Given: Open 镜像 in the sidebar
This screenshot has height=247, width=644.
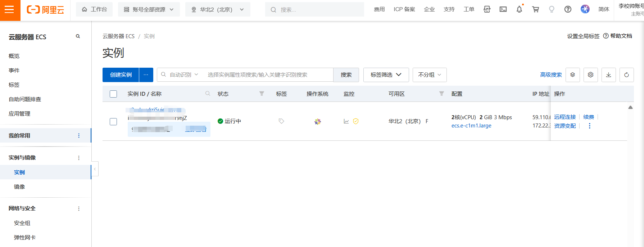Looking at the screenshot, I should [x=19, y=187].
